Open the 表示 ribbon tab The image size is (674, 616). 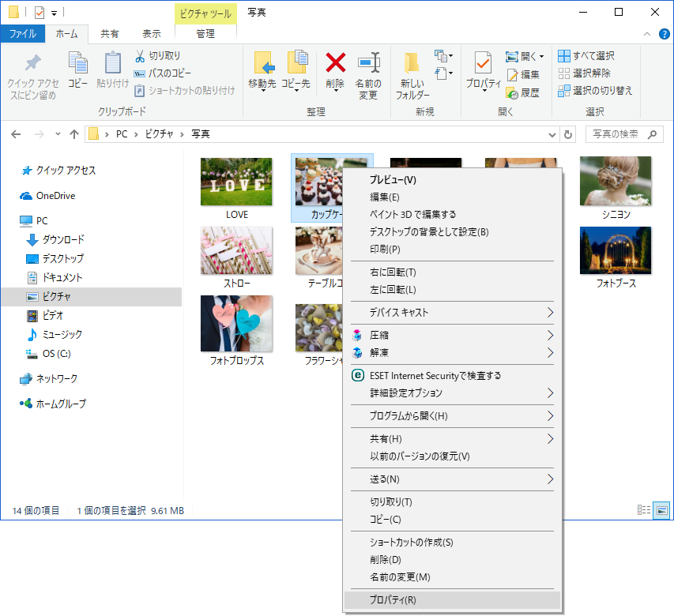tap(151, 34)
